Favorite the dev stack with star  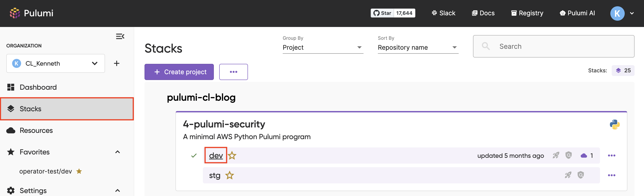pos(232,156)
